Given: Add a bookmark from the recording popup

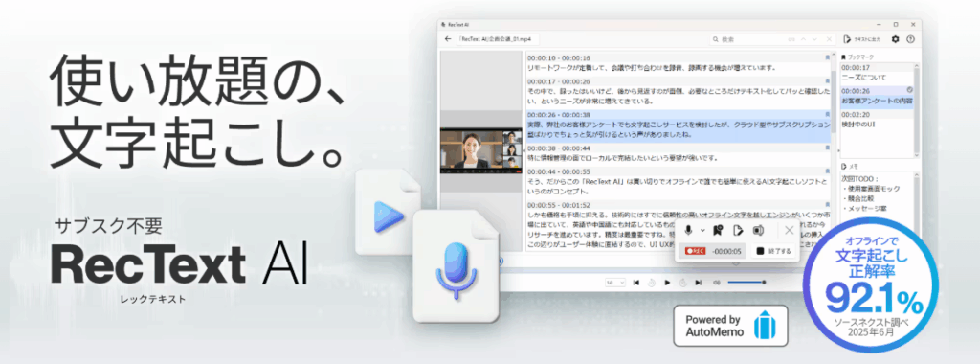Looking at the screenshot, I should pos(719,230).
